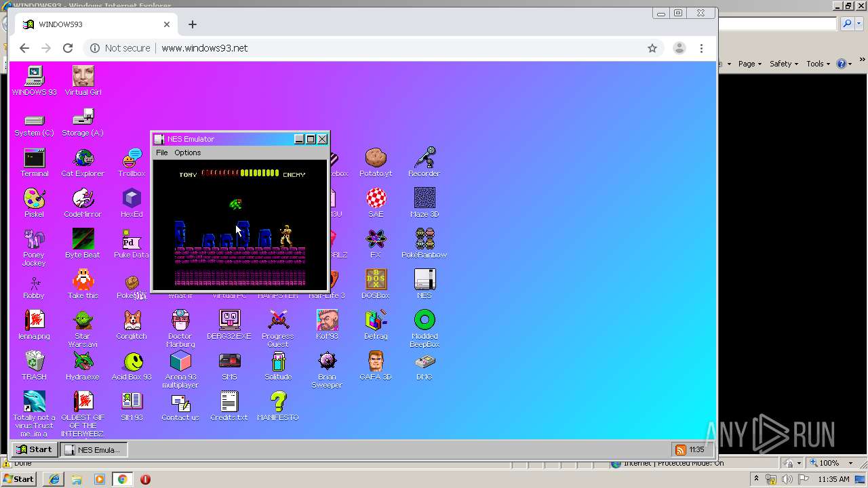Image resolution: width=868 pixels, height=488 pixels.
Task: Open the Corglitch dog icon
Action: pos(132,325)
